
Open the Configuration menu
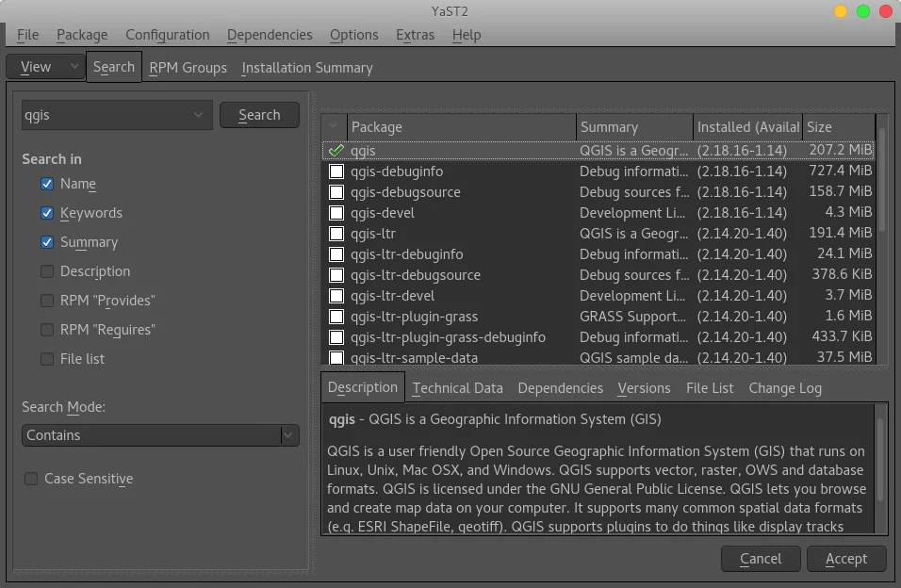[167, 35]
